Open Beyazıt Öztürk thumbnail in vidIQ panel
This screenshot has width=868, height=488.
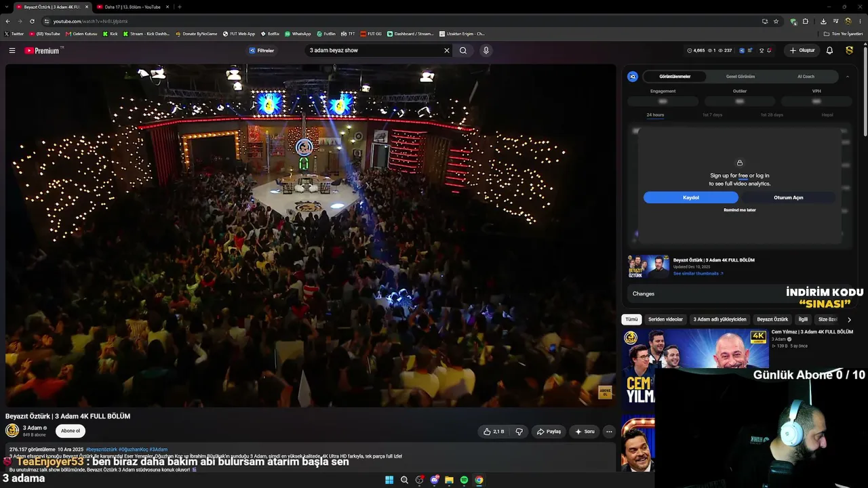[x=648, y=267]
